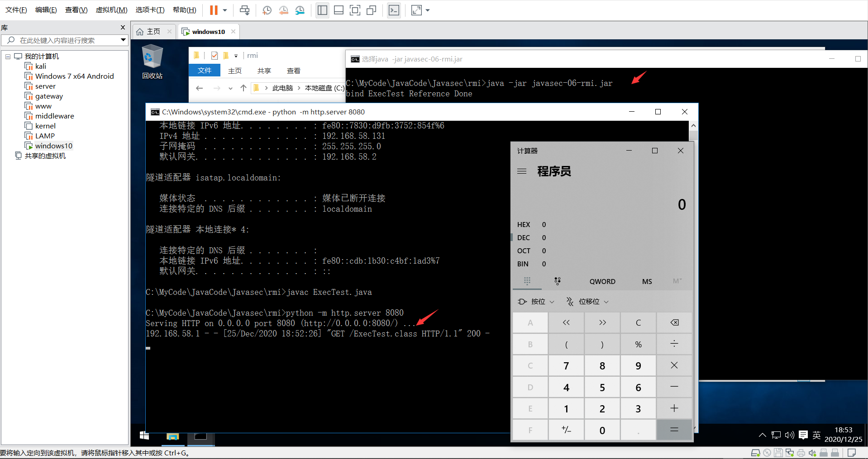Open the volume control in the system tray
The image size is (868, 459).
click(790, 435)
